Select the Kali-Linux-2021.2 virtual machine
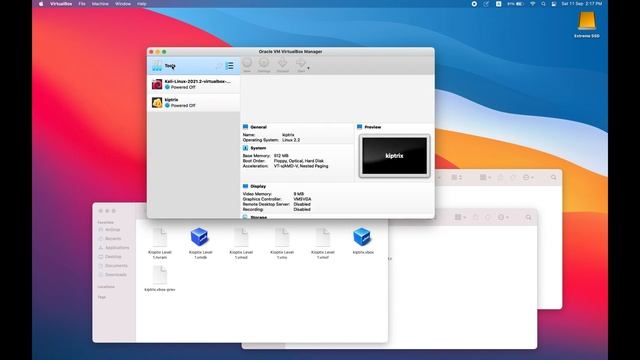Viewport: 640px width, 360px height. [193, 84]
